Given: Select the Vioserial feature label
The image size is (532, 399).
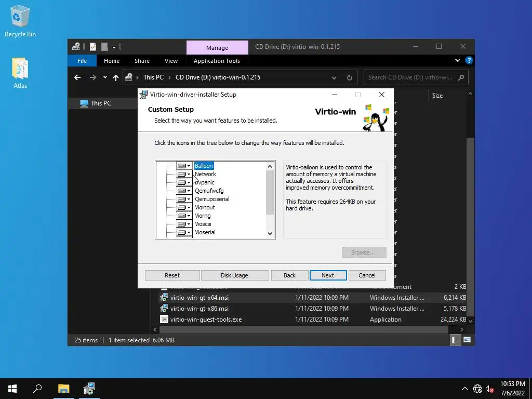Looking at the screenshot, I should coord(205,232).
